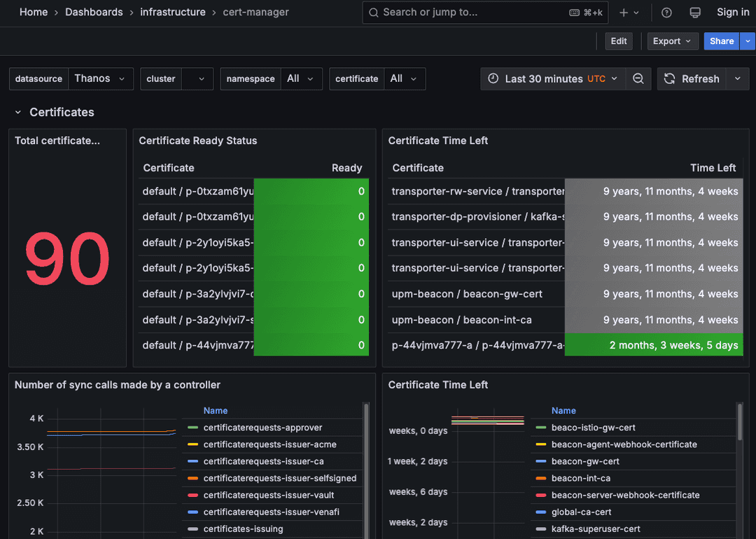The height and width of the screenshot is (539, 756).
Task: Click the clock icon on the time picker
Action: [x=494, y=78]
